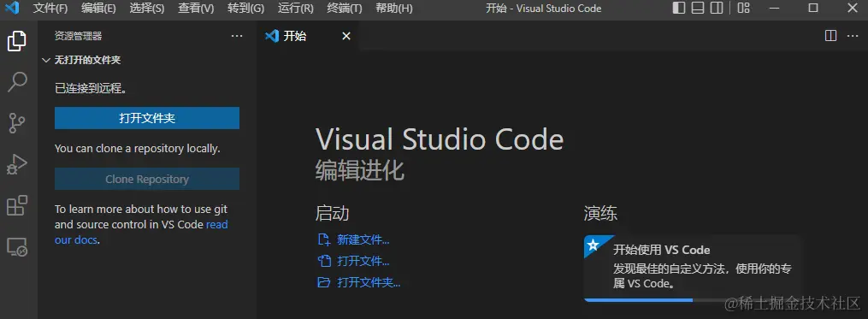Open the 运行(R) menu
The width and height of the screenshot is (868, 319).
click(296, 9)
